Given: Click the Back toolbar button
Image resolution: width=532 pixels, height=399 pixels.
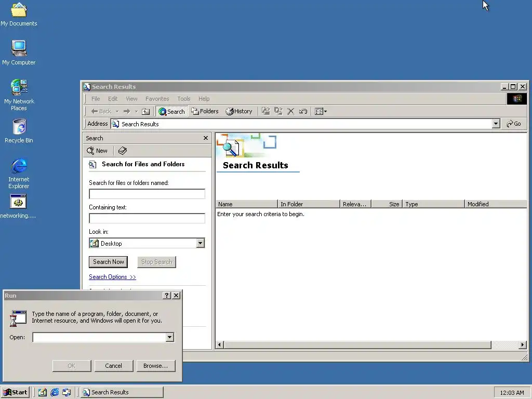Looking at the screenshot, I should pos(101,111).
